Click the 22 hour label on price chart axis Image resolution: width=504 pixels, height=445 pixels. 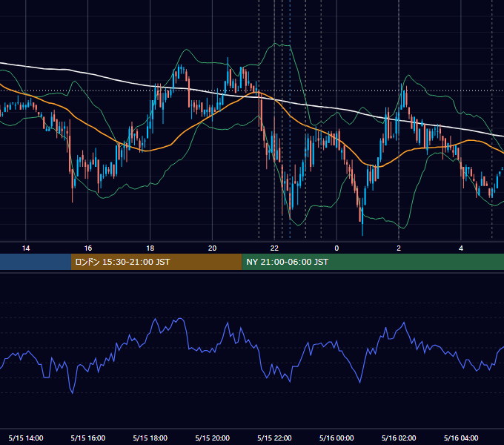click(274, 248)
